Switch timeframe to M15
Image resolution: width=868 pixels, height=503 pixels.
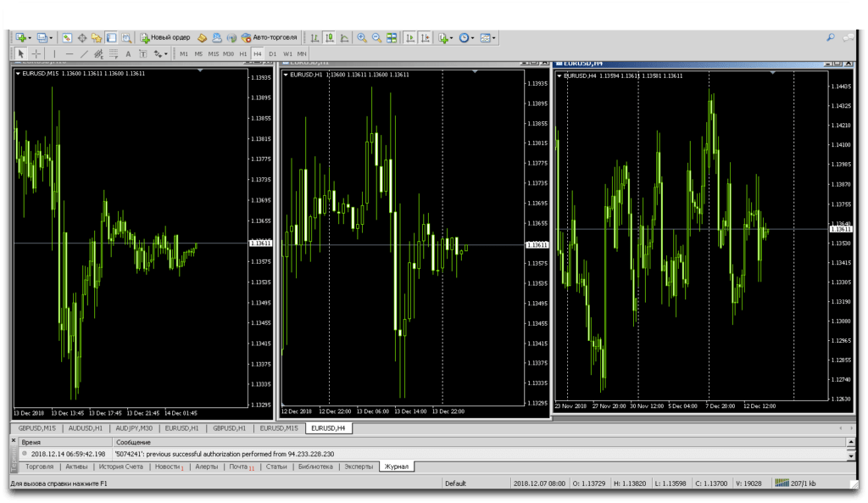[213, 53]
